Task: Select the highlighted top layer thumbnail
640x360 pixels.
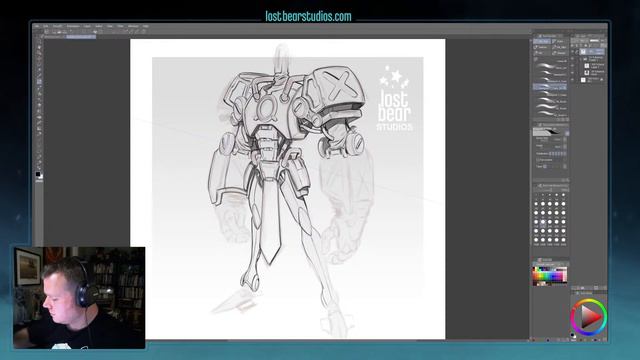Action: (583, 51)
